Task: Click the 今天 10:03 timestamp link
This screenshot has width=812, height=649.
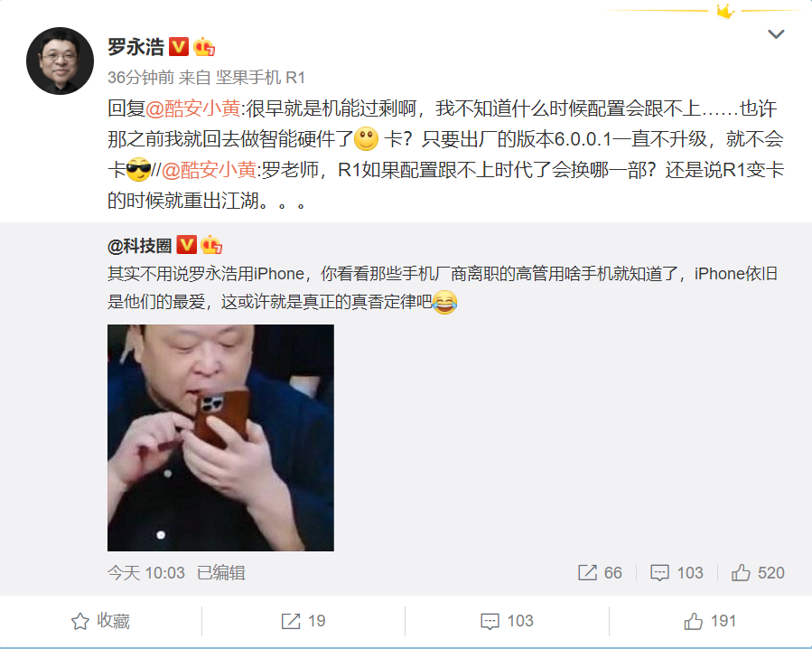Action: [146, 573]
